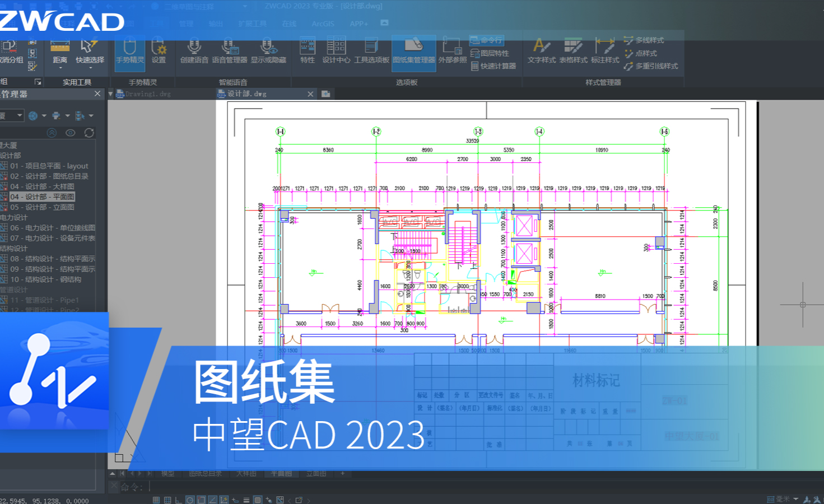Switch to the 模型 layout tab
The height and width of the screenshot is (504, 824).
[167, 474]
